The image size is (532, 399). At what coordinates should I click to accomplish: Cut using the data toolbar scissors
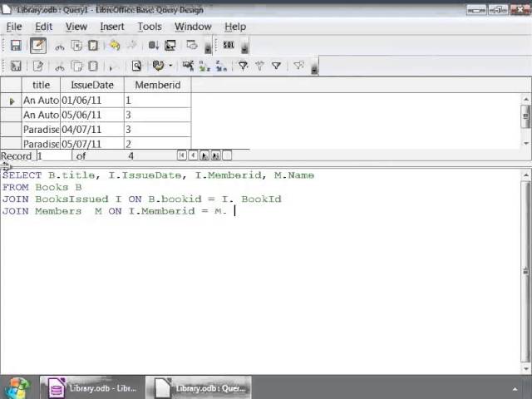(x=60, y=66)
